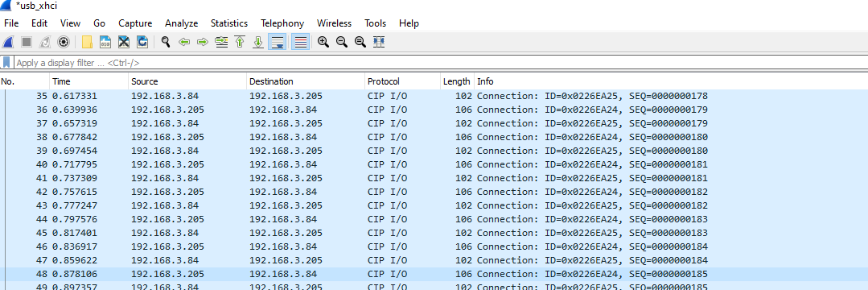Select packet number 37 row
The image size is (868, 290).
point(434,123)
